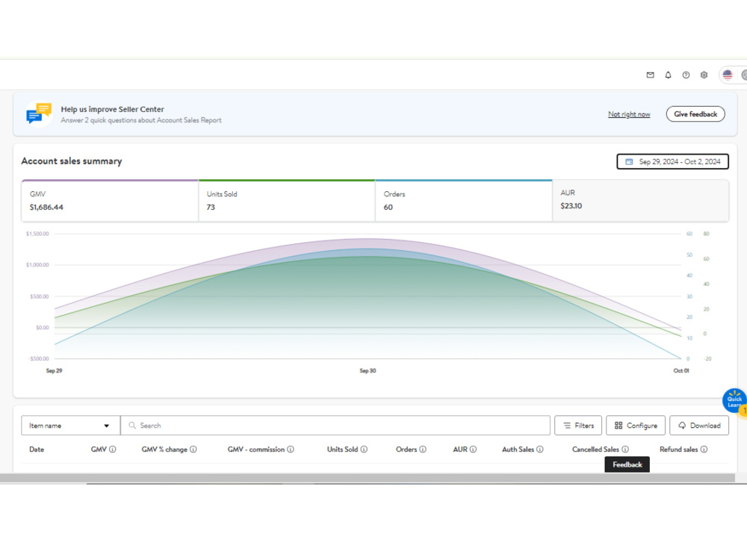Open the Sep 29 - Oct 2 date picker
Viewport: 747px width, 560px height.
(x=672, y=161)
